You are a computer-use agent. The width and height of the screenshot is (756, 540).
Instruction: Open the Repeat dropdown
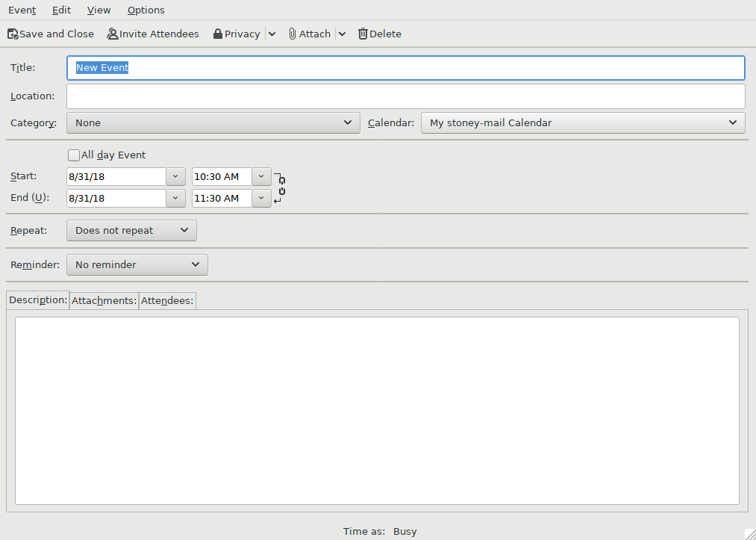point(131,231)
